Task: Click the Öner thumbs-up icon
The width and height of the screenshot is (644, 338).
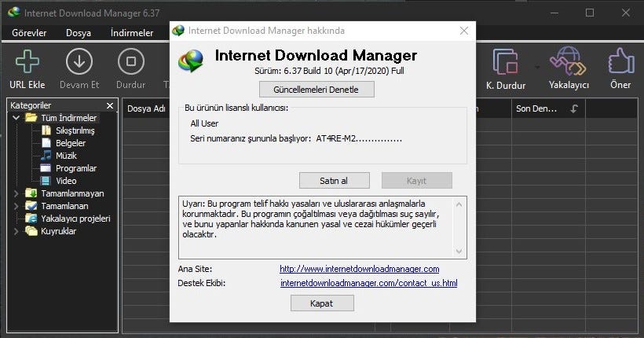Action: click(x=621, y=61)
